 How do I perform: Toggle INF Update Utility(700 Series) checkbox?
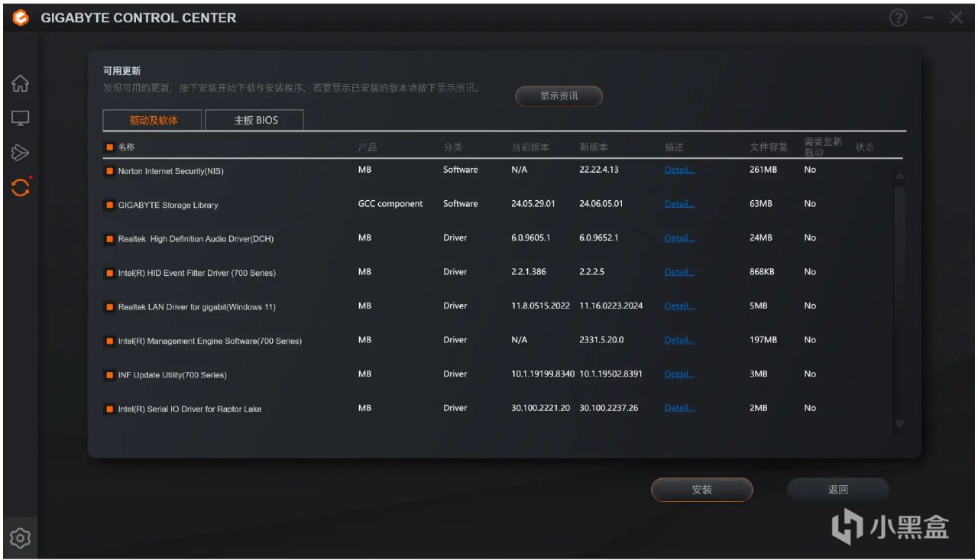(x=110, y=375)
